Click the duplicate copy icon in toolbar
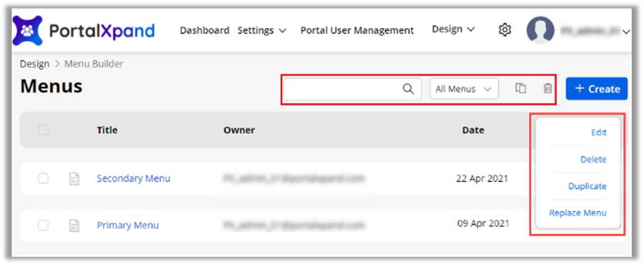 pyautogui.click(x=520, y=88)
